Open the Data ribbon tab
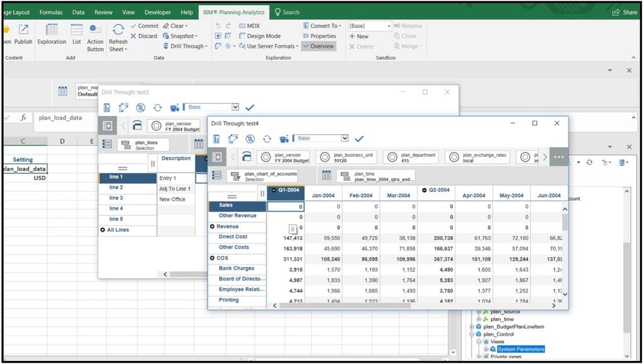The image size is (644, 364). pyautogui.click(x=79, y=13)
